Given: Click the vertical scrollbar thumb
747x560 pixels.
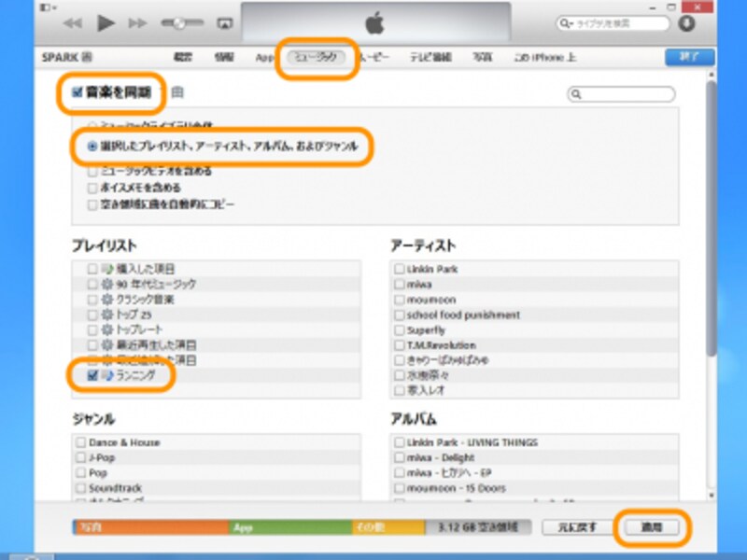Looking at the screenshot, I should (712, 218).
